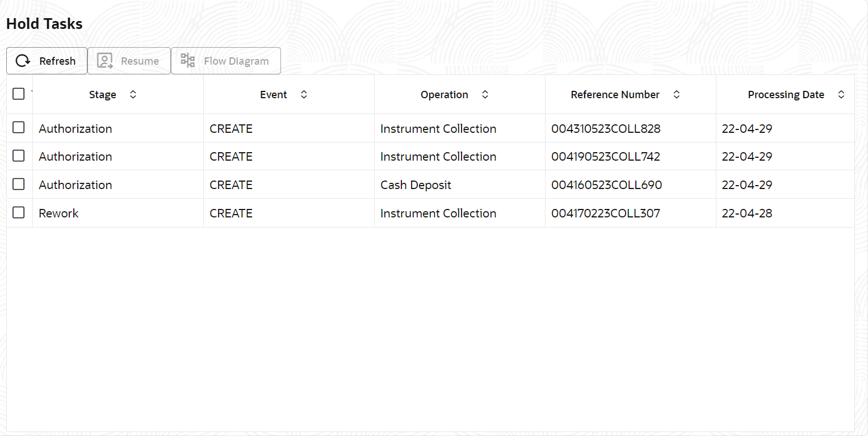Click Instrument Collection in row 004190523COLL742
868x436 pixels.
pyautogui.click(x=438, y=157)
